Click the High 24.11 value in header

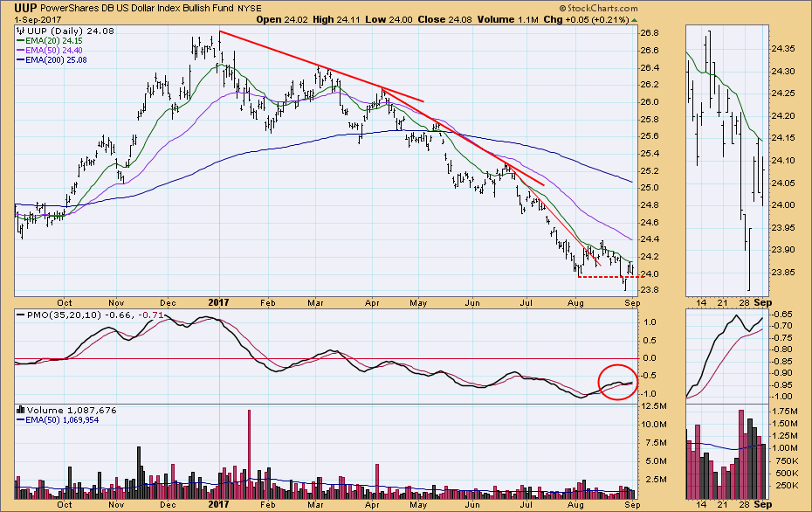coord(336,19)
